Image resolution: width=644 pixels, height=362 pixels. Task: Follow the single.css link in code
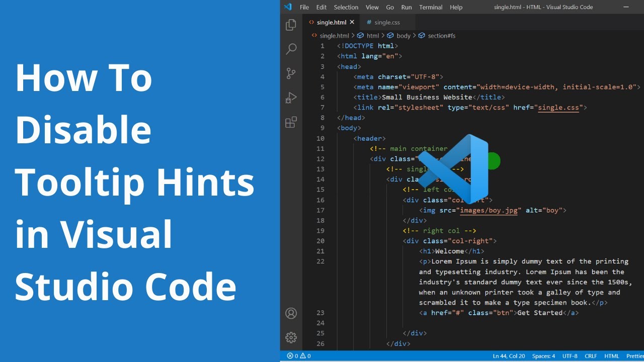click(559, 108)
